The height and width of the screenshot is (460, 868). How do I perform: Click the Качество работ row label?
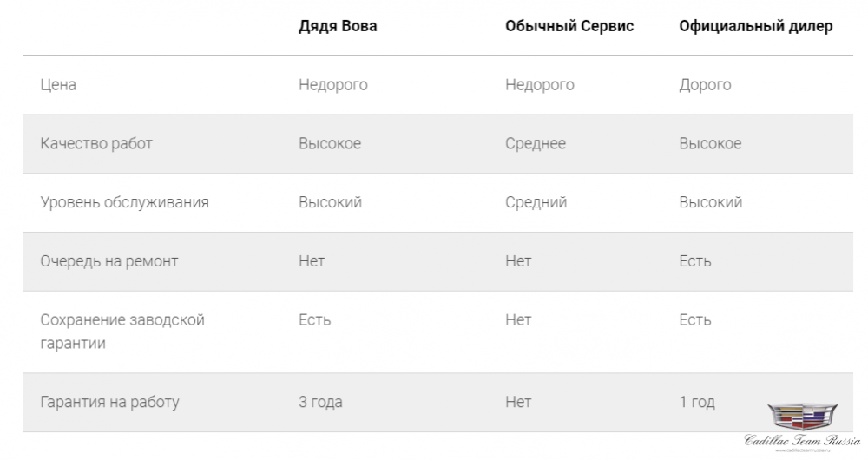pyautogui.click(x=96, y=144)
